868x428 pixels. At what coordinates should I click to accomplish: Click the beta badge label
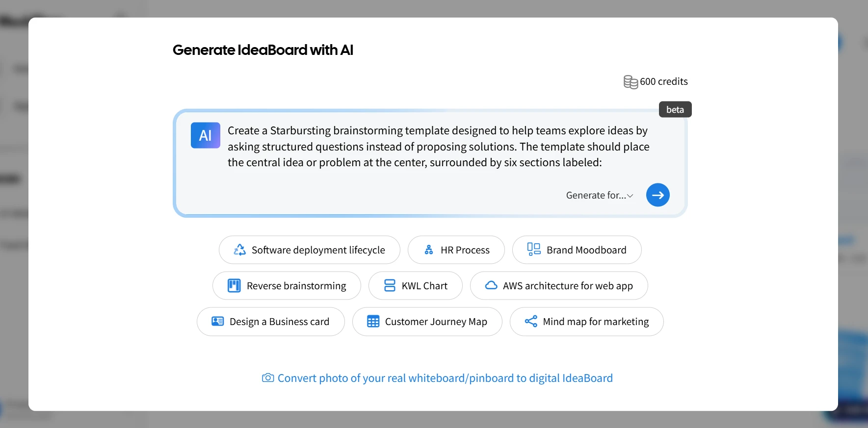[x=675, y=110]
